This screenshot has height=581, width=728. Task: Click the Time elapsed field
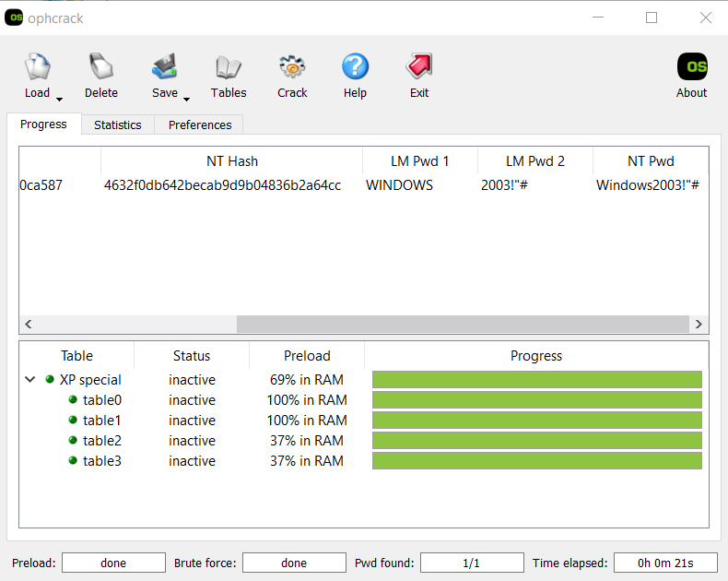[665, 563]
